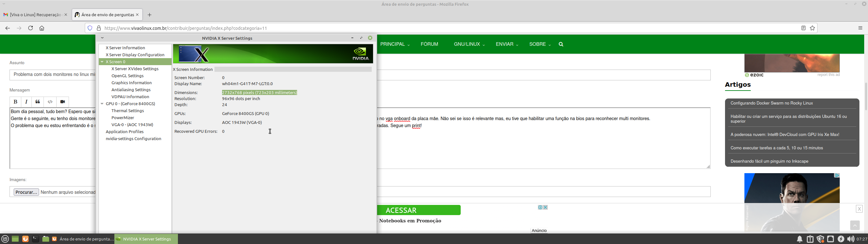This screenshot has width=868, height=244.
Task: Close the Área de envio de perguntas tab
Action: (137, 15)
